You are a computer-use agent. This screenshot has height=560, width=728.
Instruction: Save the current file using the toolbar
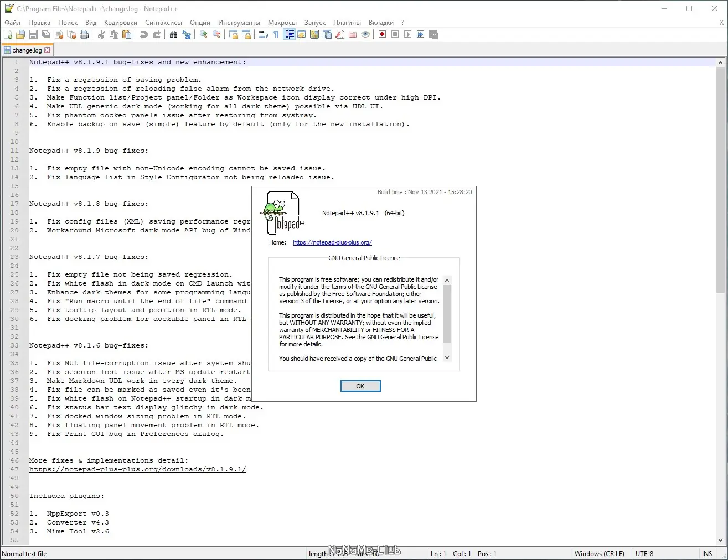click(33, 34)
